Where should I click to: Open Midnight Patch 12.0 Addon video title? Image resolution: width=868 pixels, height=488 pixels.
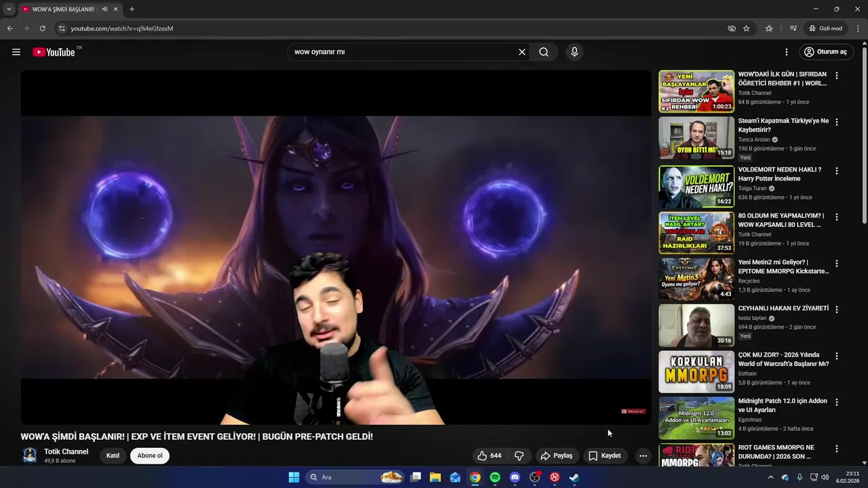point(783,405)
